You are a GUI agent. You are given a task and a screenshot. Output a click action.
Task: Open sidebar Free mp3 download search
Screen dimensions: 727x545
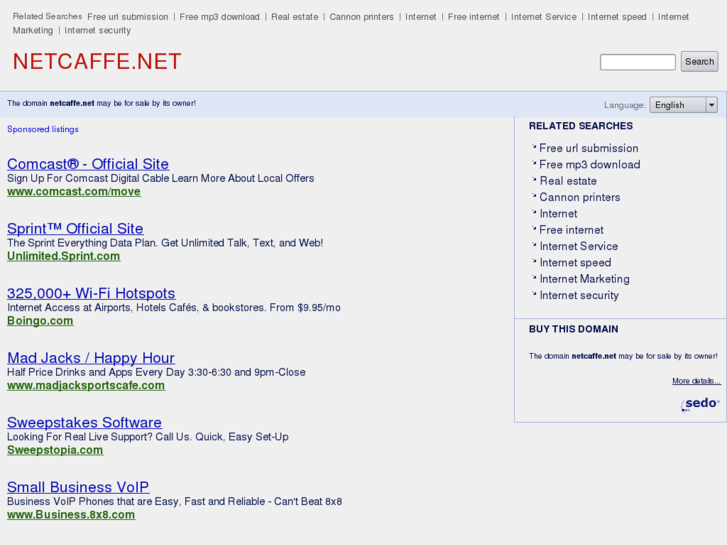pyautogui.click(x=590, y=165)
